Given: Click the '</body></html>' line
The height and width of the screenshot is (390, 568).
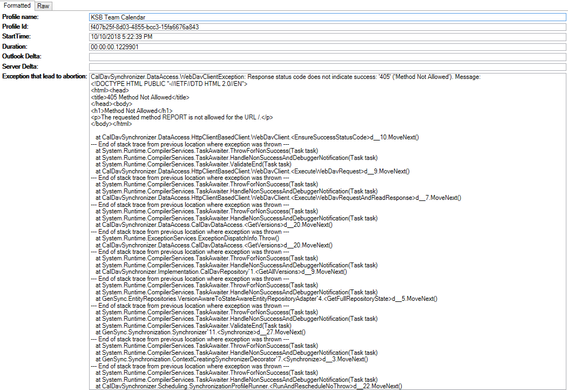Looking at the screenshot, I should pos(111,124).
